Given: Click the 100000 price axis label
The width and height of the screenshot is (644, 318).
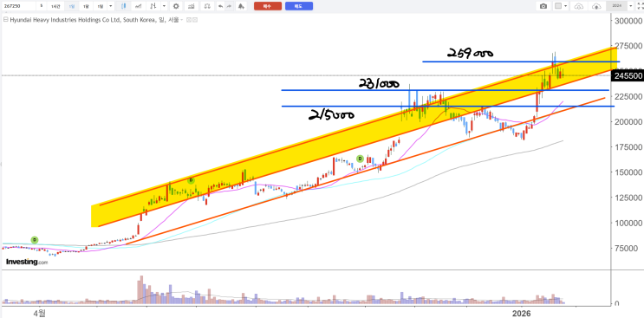Looking at the screenshot, I should click(628, 223).
